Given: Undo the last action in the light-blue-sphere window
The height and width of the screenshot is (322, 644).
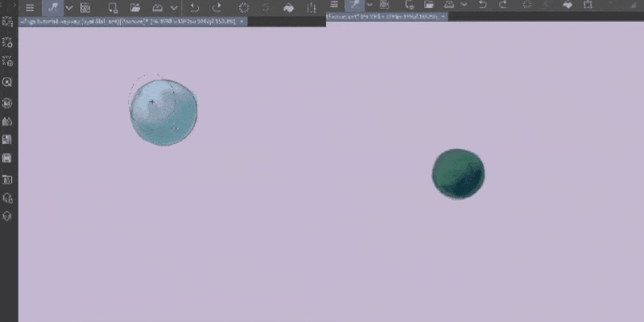Looking at the screenshot, I should pos(195,7).
